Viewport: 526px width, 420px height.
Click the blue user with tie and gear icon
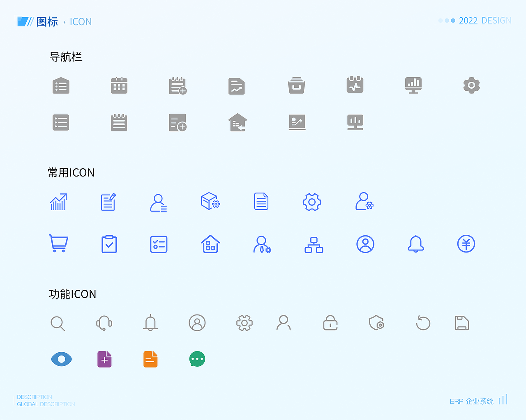tap(262, 244)
